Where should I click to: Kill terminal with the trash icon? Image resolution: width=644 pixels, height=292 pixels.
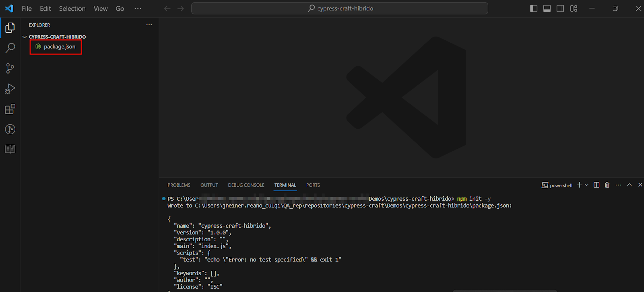(607, 185)
